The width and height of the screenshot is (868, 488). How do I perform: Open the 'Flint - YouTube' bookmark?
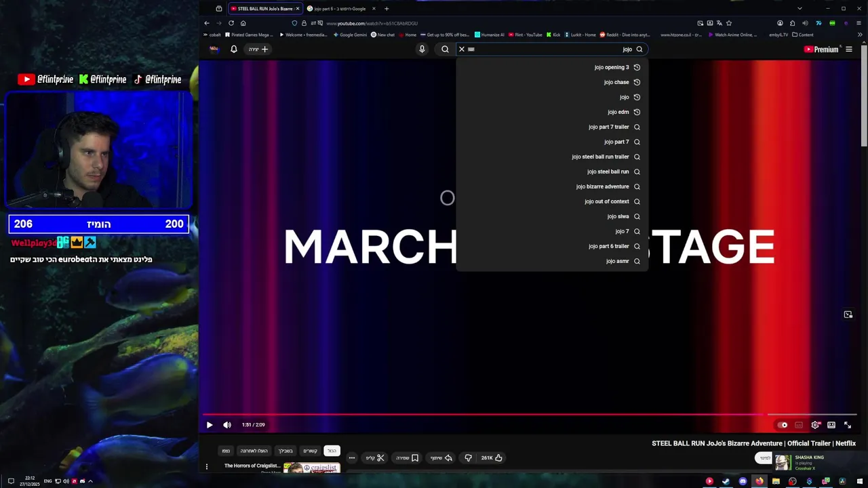pos(526,35)
